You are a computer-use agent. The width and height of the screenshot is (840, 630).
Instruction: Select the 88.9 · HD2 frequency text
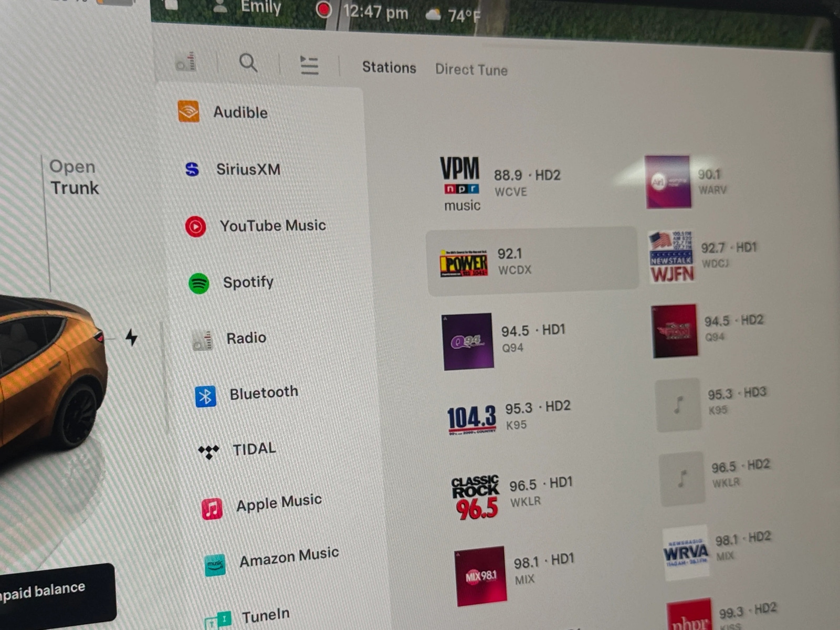pyautogui.click(x=527, y=175)
